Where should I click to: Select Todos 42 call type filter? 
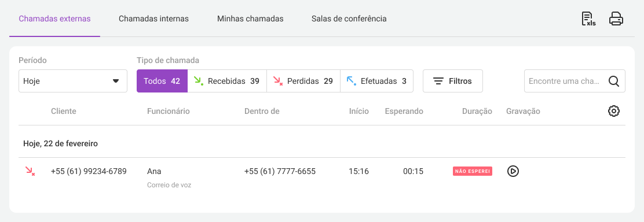pyautogui.click(x=162, y=81)
